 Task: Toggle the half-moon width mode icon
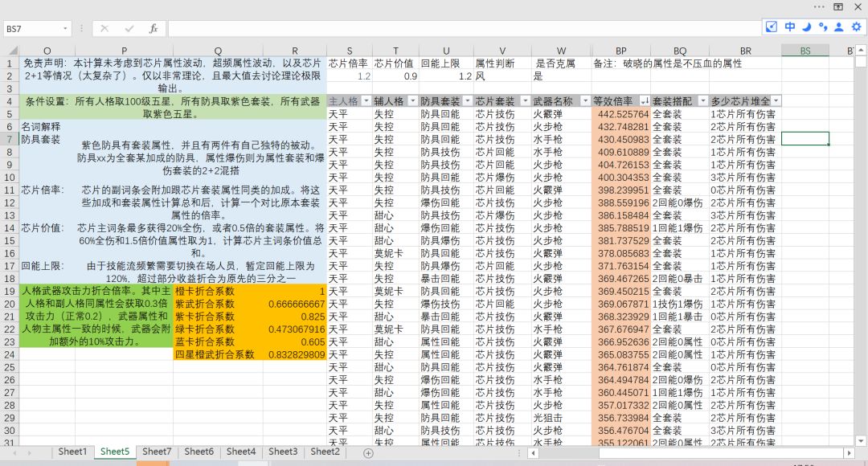pyautogui.click(x=807, y=27)
